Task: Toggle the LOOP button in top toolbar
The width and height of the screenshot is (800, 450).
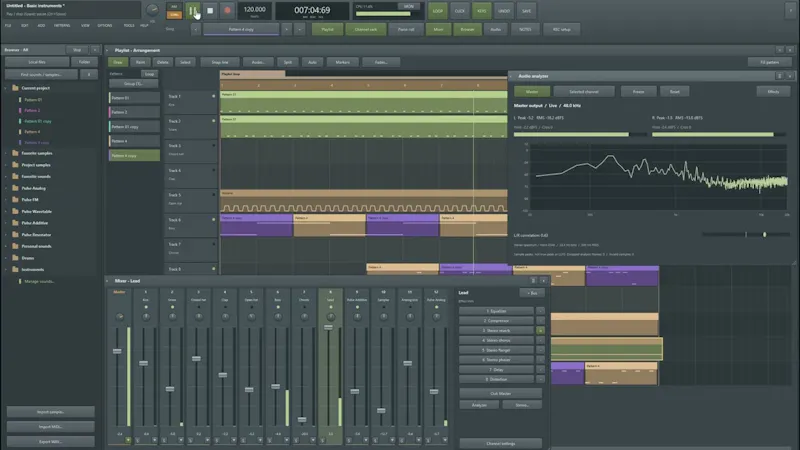Action: pos(438,11)
